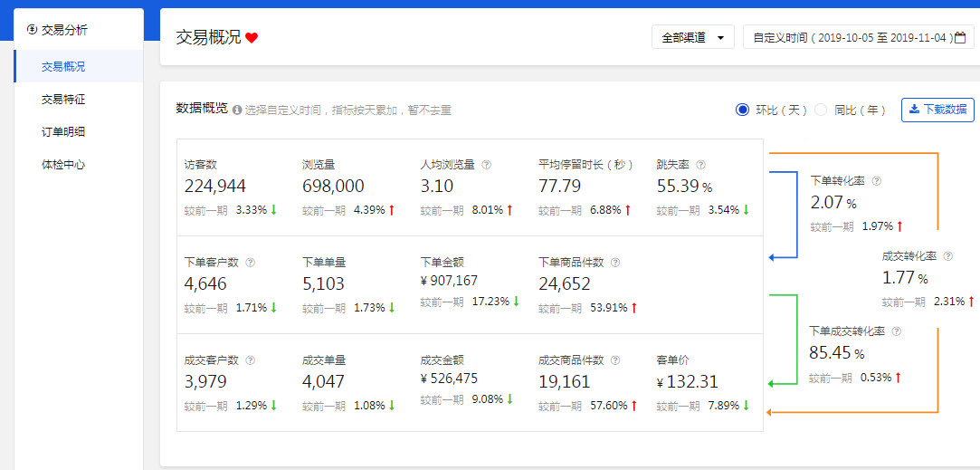Click the red heart favorite icon
980x470 pixels.
pos(252,38)
